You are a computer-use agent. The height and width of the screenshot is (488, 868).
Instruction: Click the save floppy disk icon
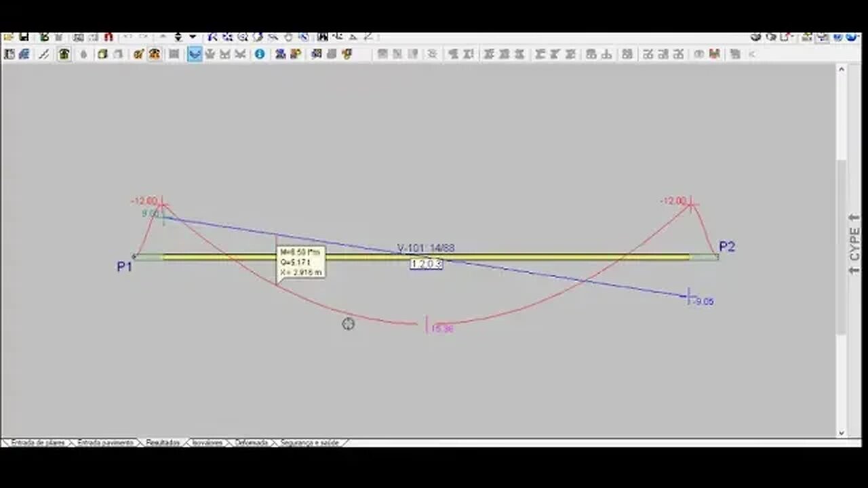pos(24,37)
